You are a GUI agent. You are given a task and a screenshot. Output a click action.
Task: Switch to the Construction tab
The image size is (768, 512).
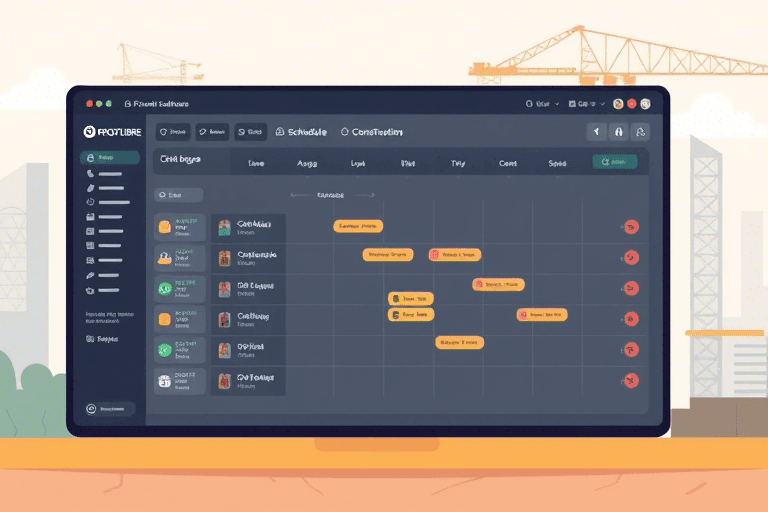click(372, 132)
